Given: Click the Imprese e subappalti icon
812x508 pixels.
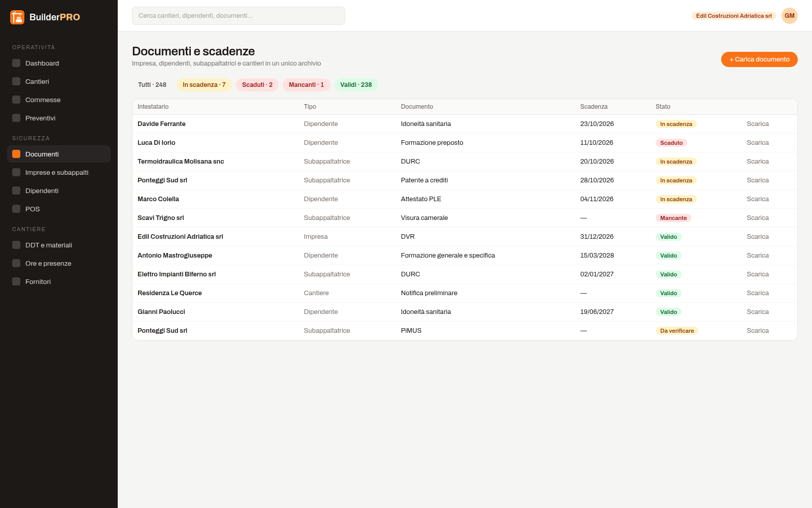Looking at the screenshot, I should 16,172.
